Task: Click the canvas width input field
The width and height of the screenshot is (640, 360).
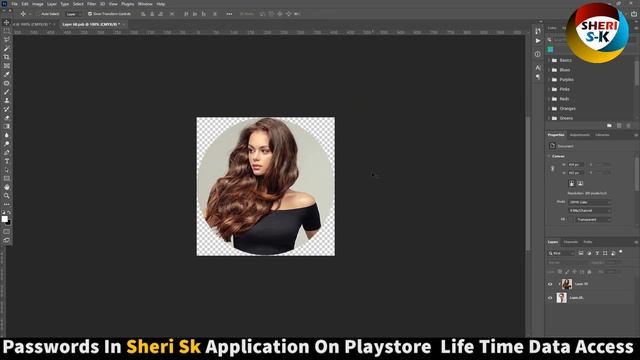Action: pos(576,164)
